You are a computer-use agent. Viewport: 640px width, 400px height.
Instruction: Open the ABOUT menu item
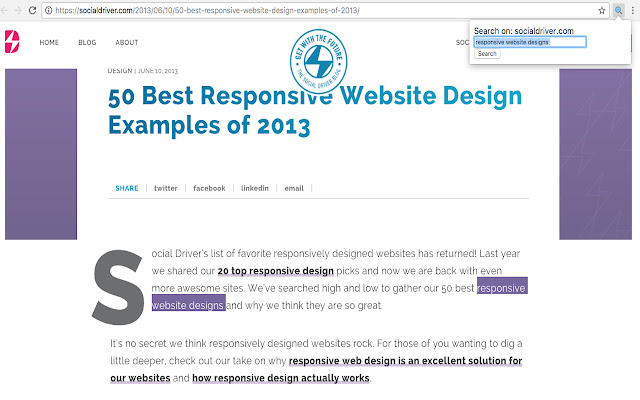coord(127,42)
